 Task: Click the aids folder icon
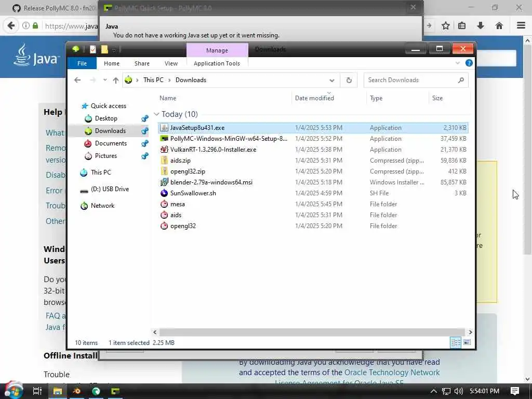pos(164,215)
